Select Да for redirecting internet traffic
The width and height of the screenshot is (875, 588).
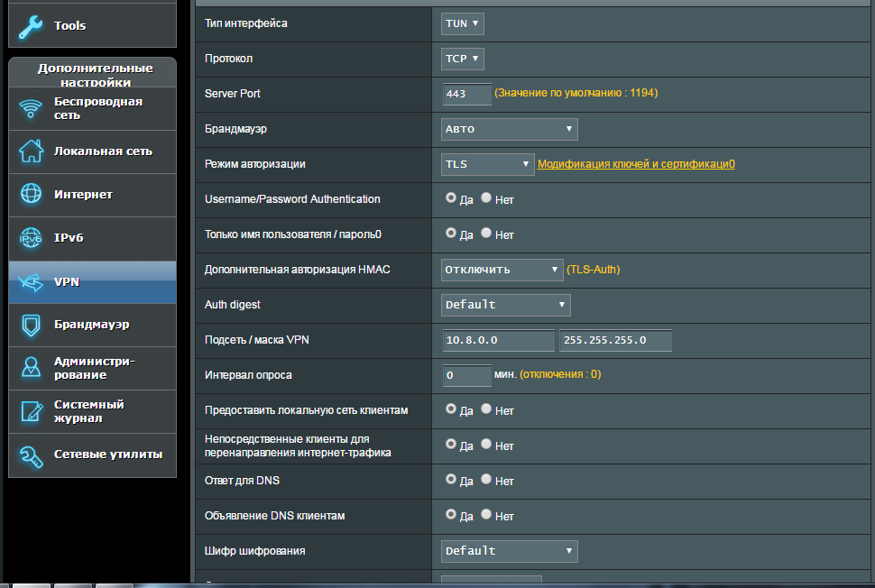click(x=451, y=444)
